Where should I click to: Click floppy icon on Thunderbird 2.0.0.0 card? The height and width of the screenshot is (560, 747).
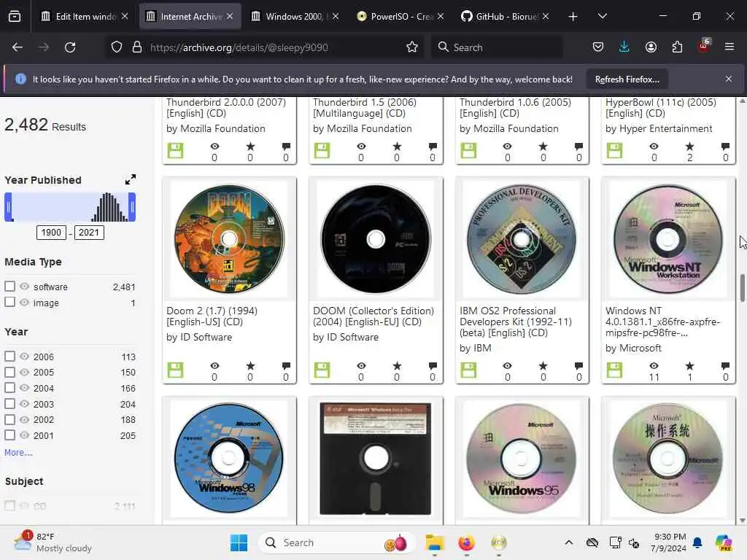click(x=175, y=150)
